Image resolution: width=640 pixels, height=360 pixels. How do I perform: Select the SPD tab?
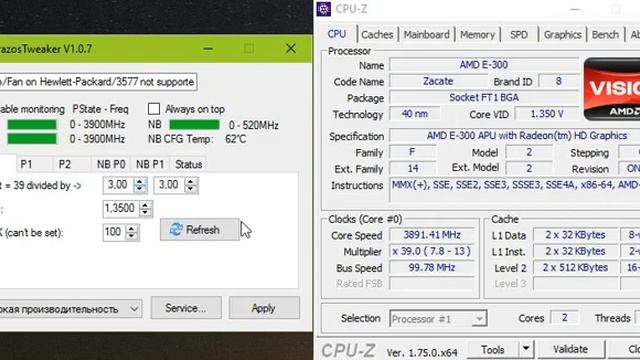[519, 35]
